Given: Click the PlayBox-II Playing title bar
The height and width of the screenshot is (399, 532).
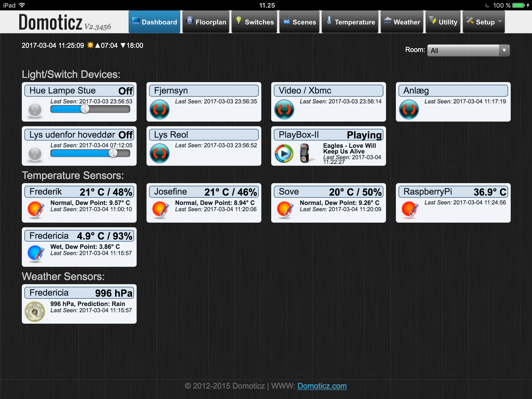Looking at the screenshot, I should [x=329, y=135].
